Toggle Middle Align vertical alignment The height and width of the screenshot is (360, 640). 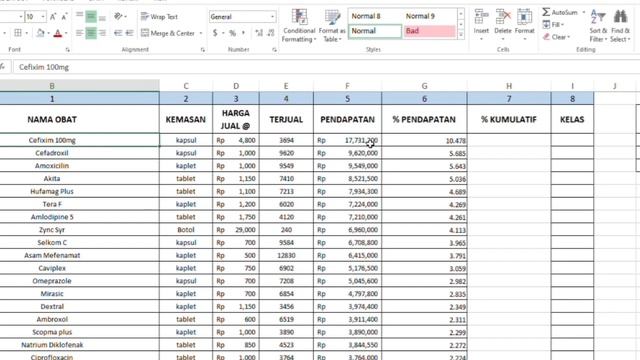pyautogui.click(x=91, y=16)
